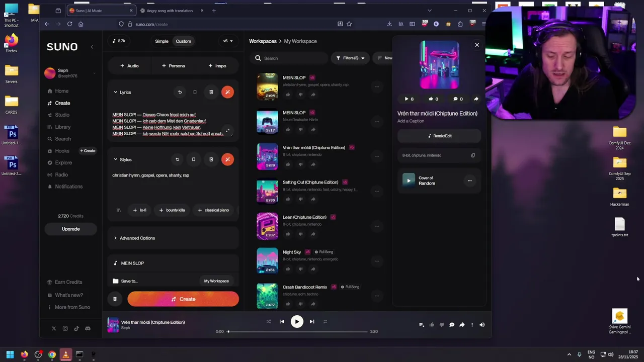Image resolution: width=644 pixels, height=362 pixels.
Task: Click the Remix/Edit button
Action: (439, 136)
